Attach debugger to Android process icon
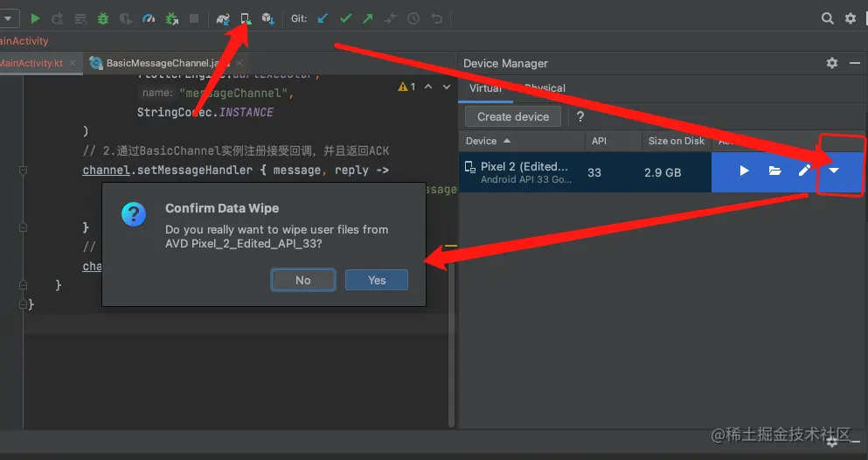868x460 pixels. tap(171, 19)
